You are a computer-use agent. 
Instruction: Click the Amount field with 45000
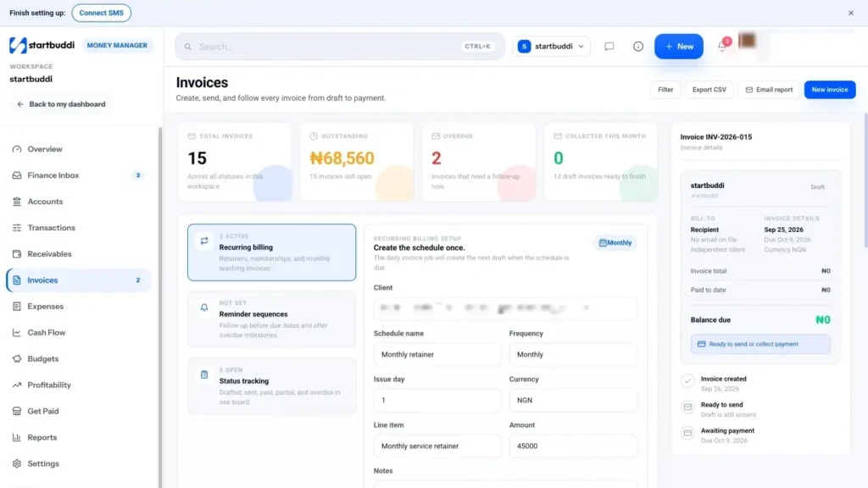point(573,446)
